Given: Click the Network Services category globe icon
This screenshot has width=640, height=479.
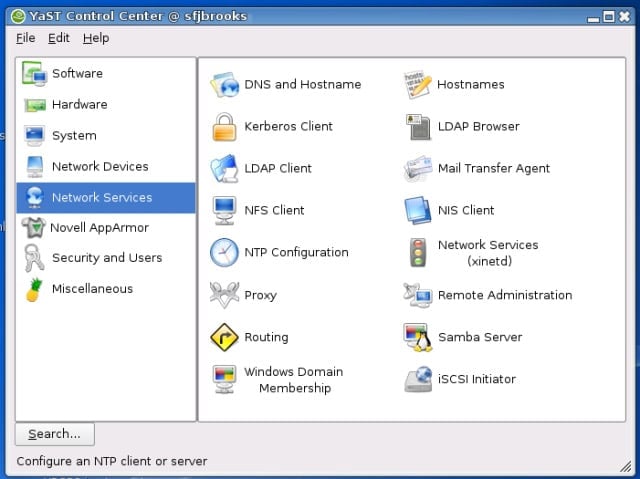Looking at the screenshot, I should (x=35, y=198).
